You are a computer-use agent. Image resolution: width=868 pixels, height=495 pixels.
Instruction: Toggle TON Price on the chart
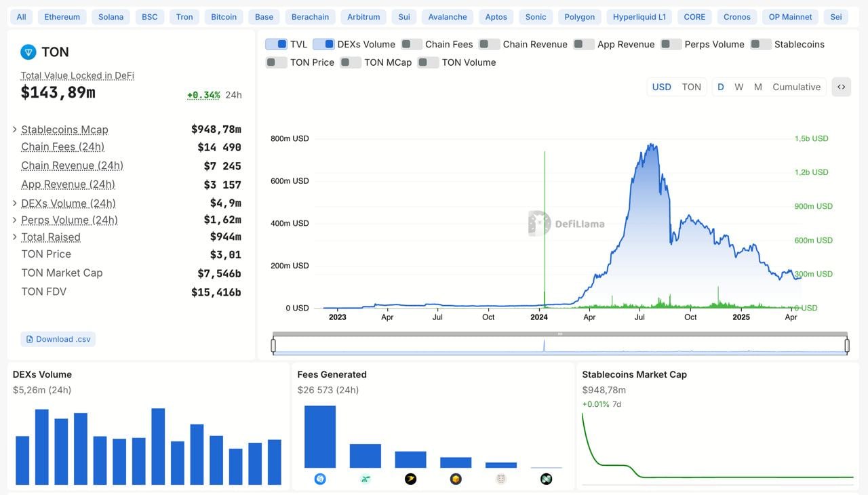[276, 62]
